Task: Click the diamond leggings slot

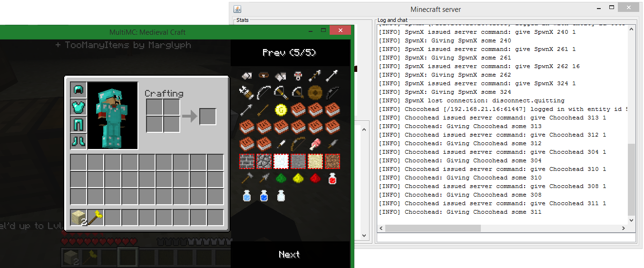Action: click(78, 124)
